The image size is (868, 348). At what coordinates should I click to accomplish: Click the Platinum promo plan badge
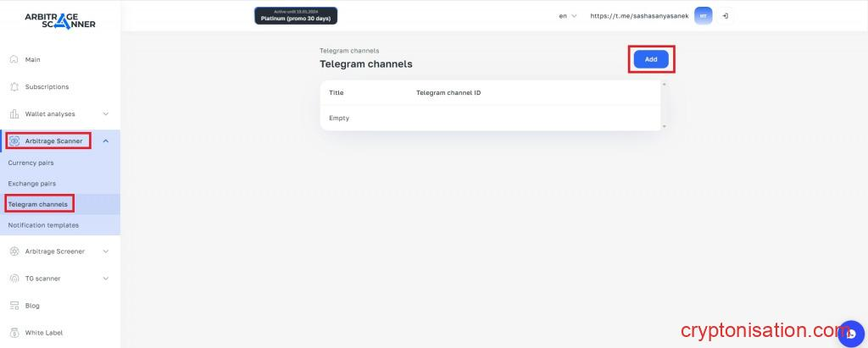click(296, 15)
